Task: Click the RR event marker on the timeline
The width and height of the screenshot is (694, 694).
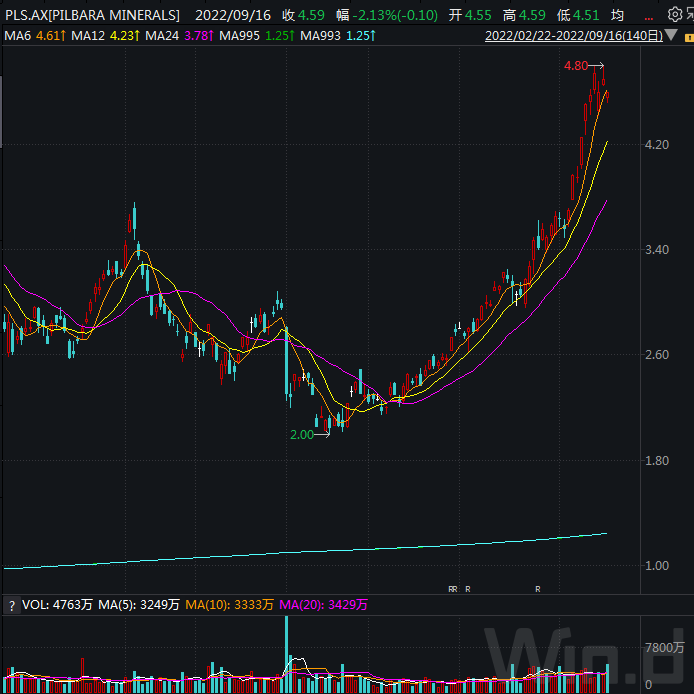Action: click(x=452, y=589)
